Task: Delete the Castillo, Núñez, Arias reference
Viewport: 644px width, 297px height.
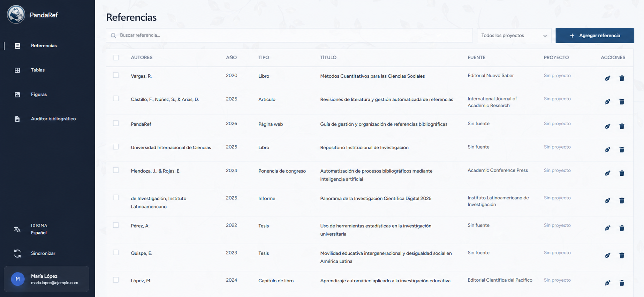Action: (x=622, y=102)
